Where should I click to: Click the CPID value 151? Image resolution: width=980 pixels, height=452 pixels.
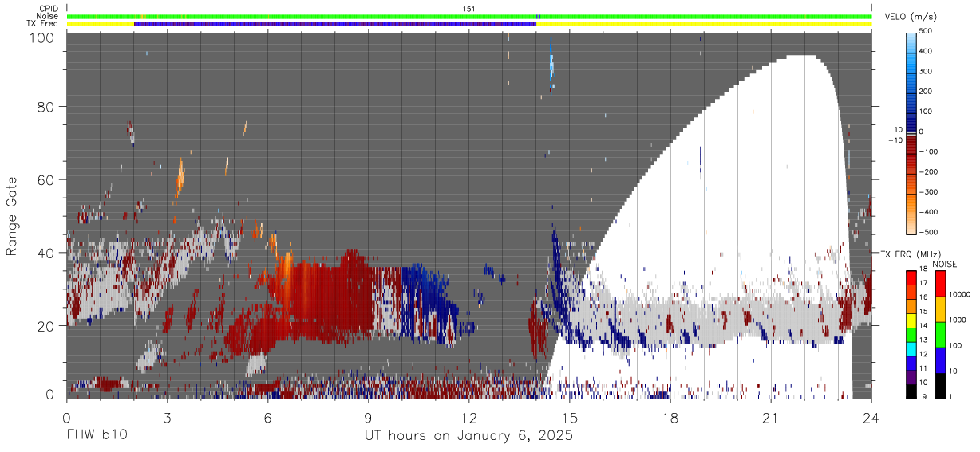pos(469,9)
